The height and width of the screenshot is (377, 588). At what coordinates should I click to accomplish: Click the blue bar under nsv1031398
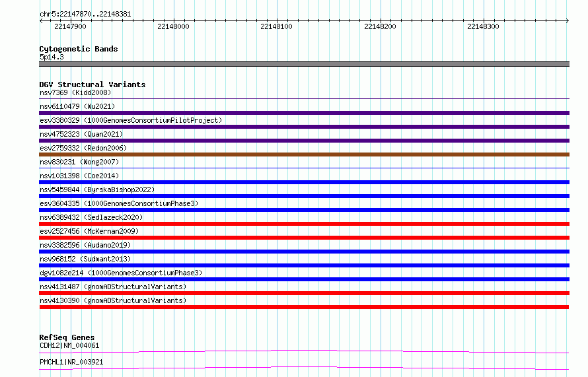304,182
